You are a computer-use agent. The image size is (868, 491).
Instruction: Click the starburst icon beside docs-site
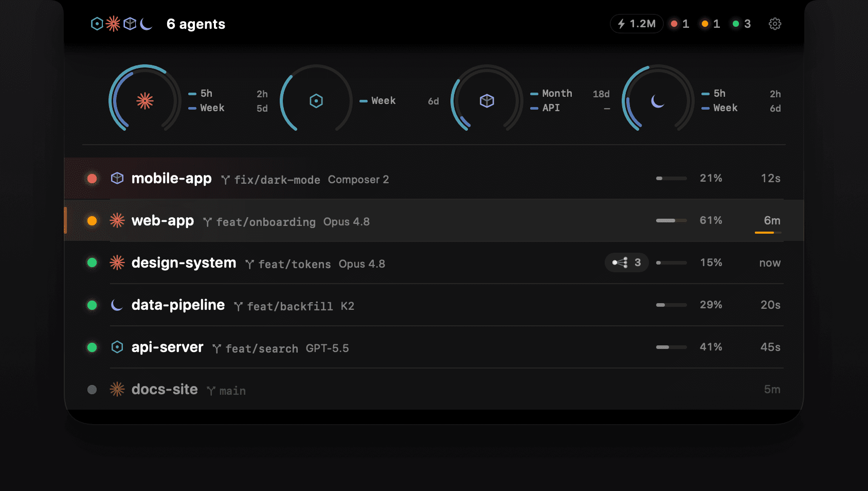tap(117, 389)
